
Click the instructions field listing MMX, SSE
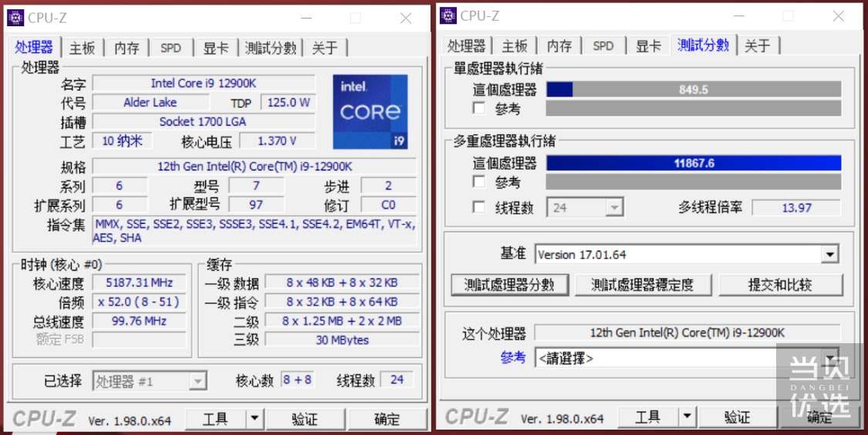click(x=254, y=231)
